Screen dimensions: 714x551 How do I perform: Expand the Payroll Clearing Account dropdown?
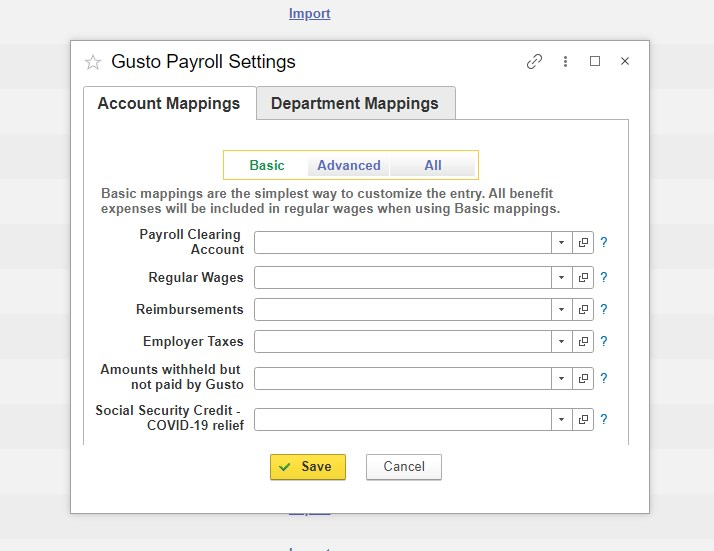click(561, 242)
